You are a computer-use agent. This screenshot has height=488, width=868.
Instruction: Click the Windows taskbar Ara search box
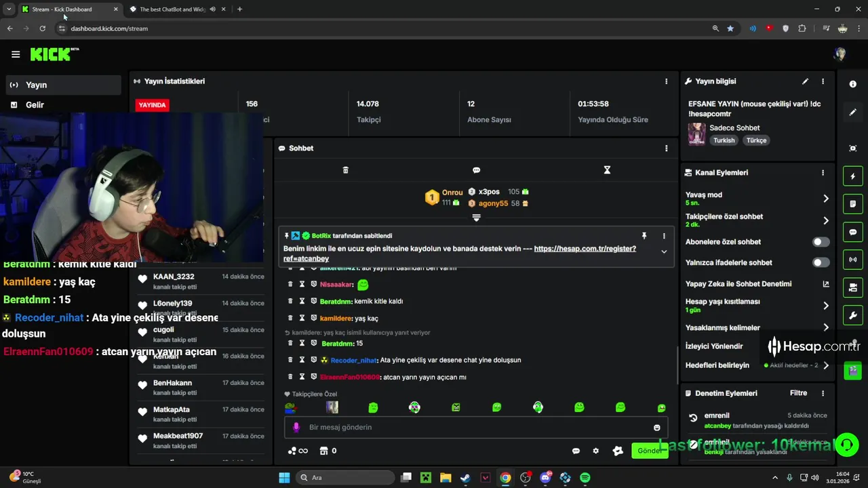[x=344, y=478]
